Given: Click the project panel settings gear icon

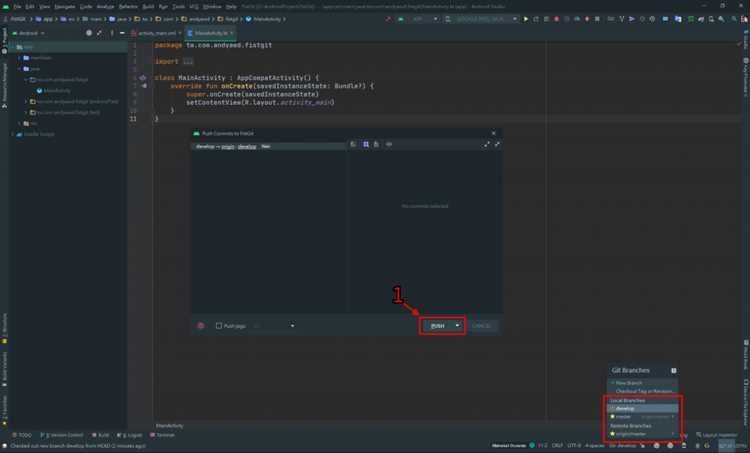Looking at the screenshot, I should (89, 33).
